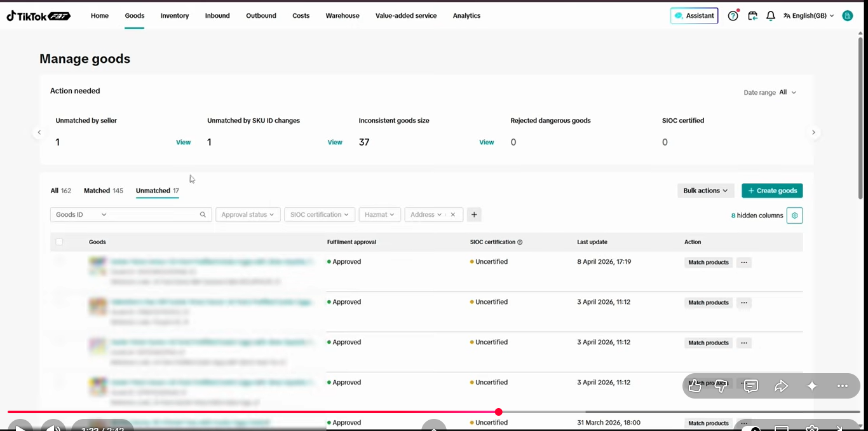Viewport: 868px width, 431px height.
Task: Select the Unmatched 17 tab
Action: tap(158, 191)
